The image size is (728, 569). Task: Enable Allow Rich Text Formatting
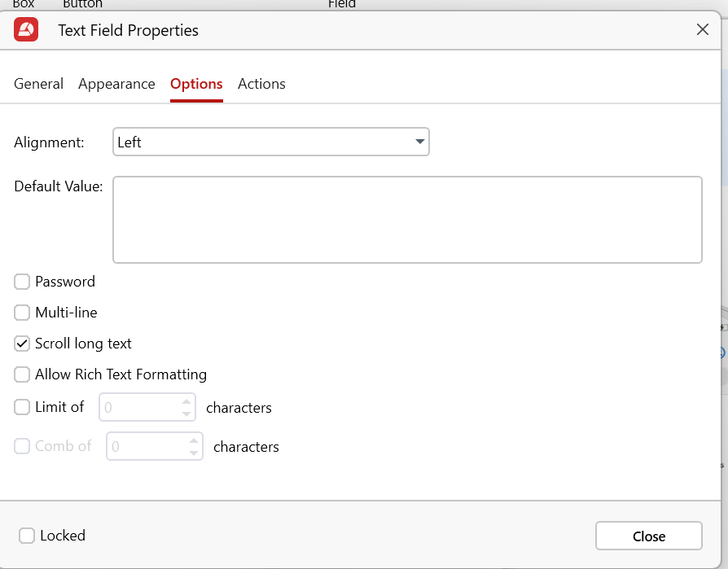click(x=22, y=375)
